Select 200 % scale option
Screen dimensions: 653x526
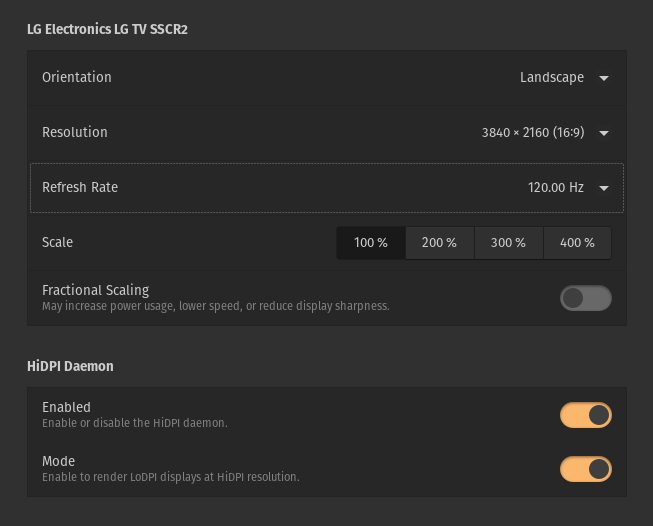pyautogui.click(x=439, y=243)
